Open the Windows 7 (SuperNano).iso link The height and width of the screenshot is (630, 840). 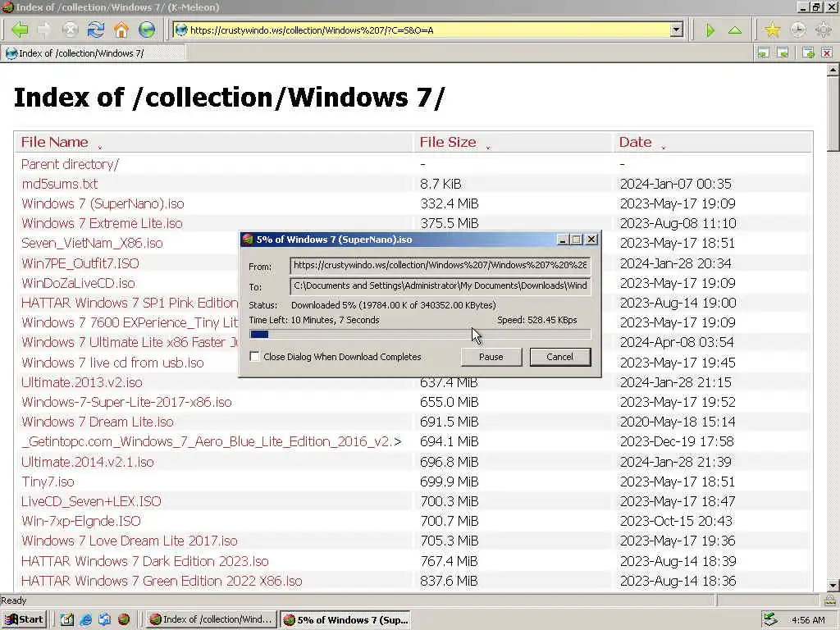103,203
